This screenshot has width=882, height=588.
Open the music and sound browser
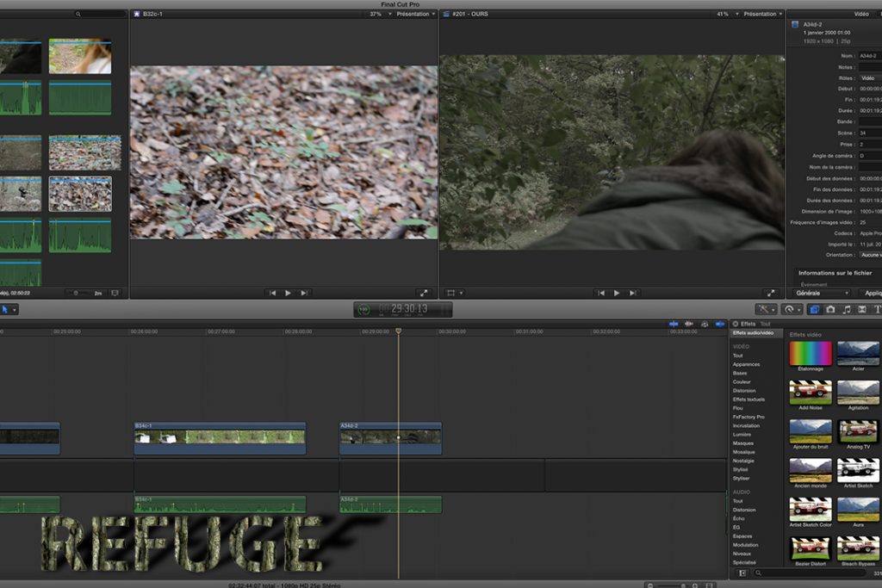(x=847, y=309)
